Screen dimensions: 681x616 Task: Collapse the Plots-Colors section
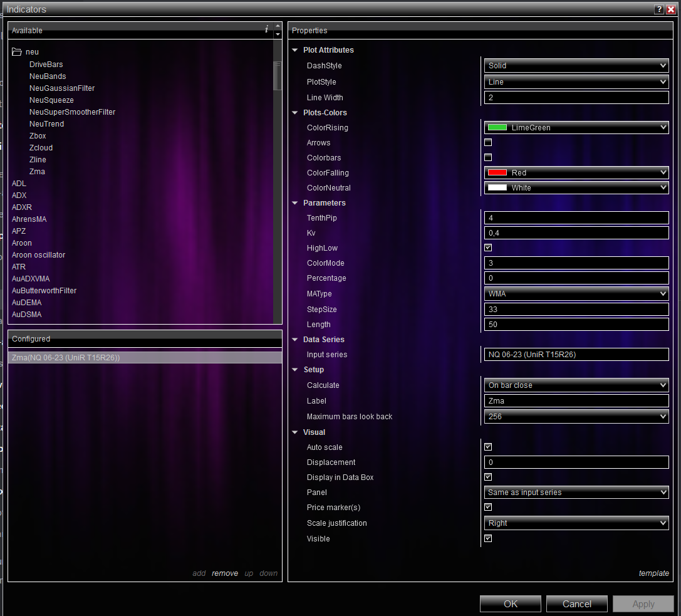(x=295, y=113)
